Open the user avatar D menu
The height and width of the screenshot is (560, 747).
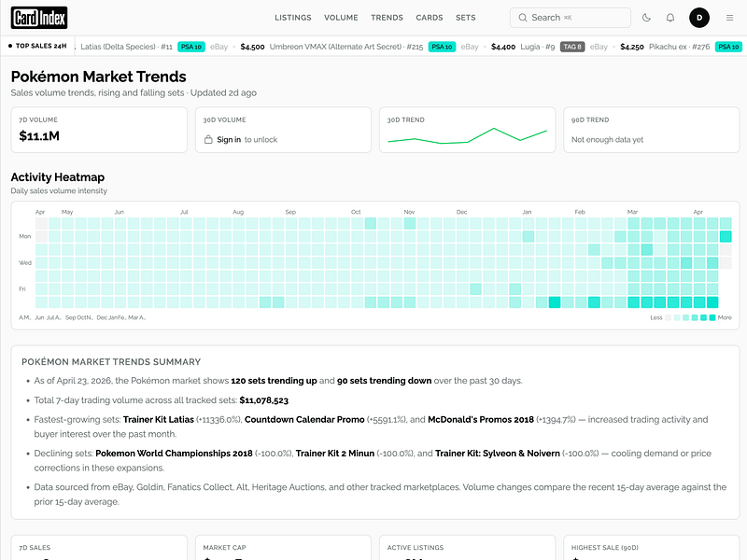pyautogui.click(x=699, y=18)
